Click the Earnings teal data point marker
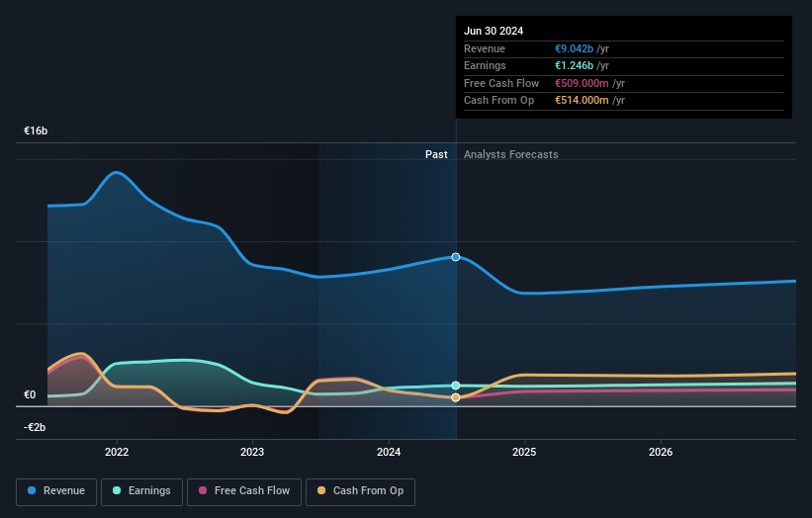 [456, 386]
